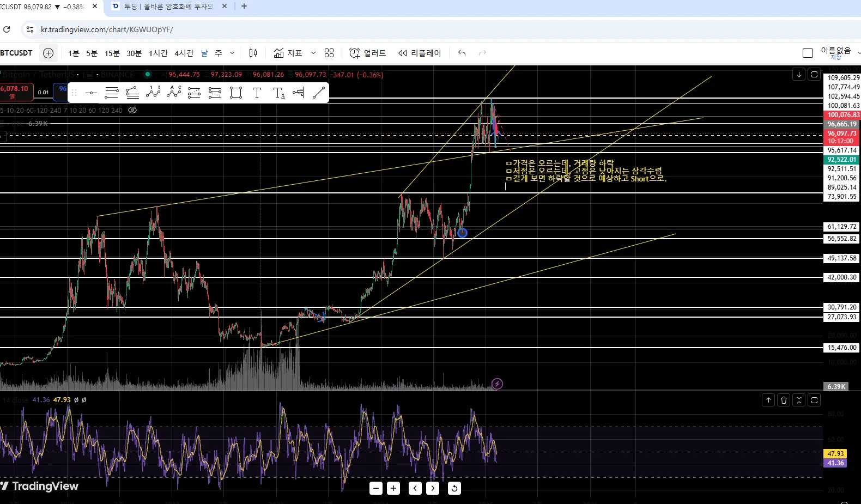861x504 pixels.
Task: Reload the browser page
Action: pos(7,29)
